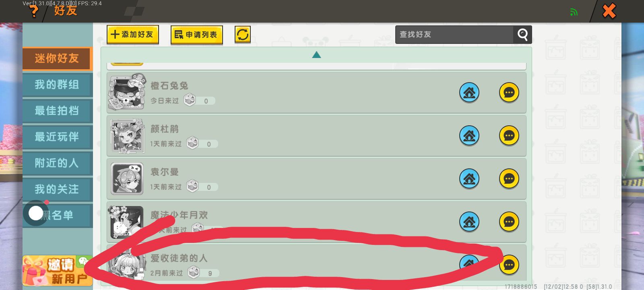Click the refresh friends list icon
This screenshot has height=290, width=644.
pos(243,35)
